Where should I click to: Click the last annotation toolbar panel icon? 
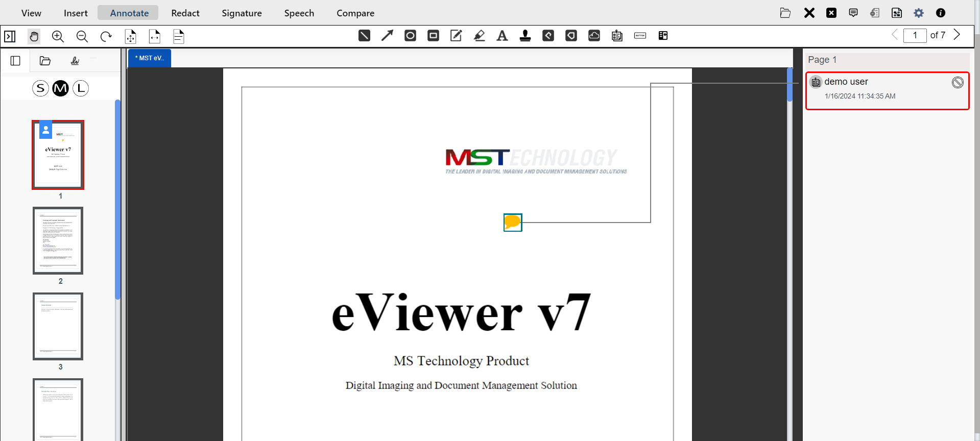[663, 36]
